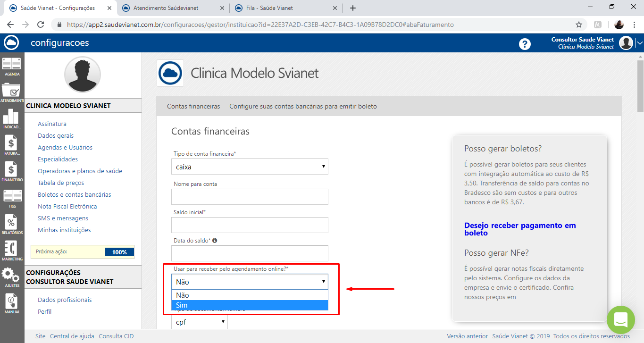Open the Contas financeiras tab
Image resolution: width=644 pixels, height=343 pixels.
(x=193, y=106)
